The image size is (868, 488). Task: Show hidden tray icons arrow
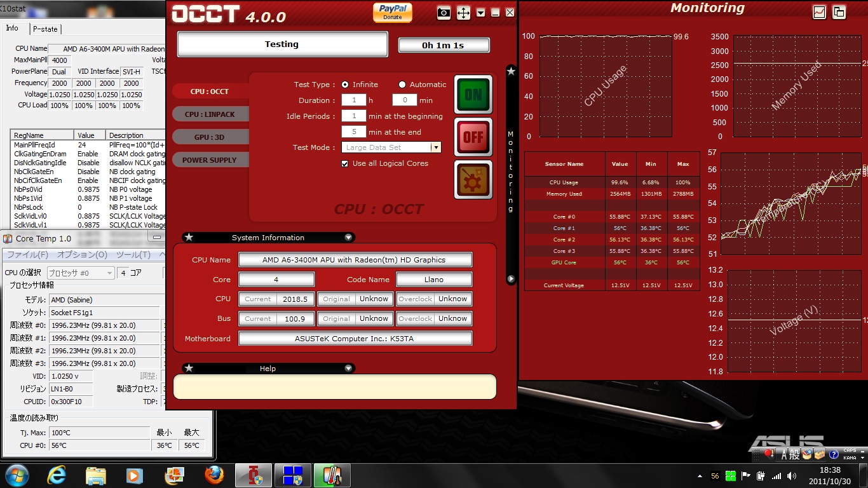click(700, 476)
